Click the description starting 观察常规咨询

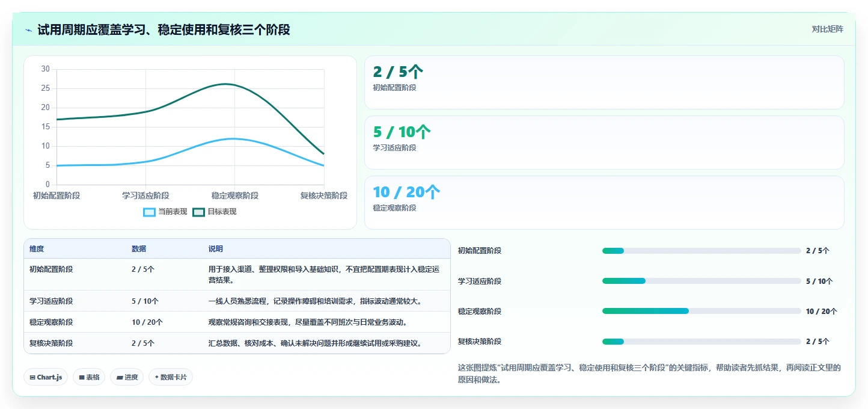click(308, 322)
